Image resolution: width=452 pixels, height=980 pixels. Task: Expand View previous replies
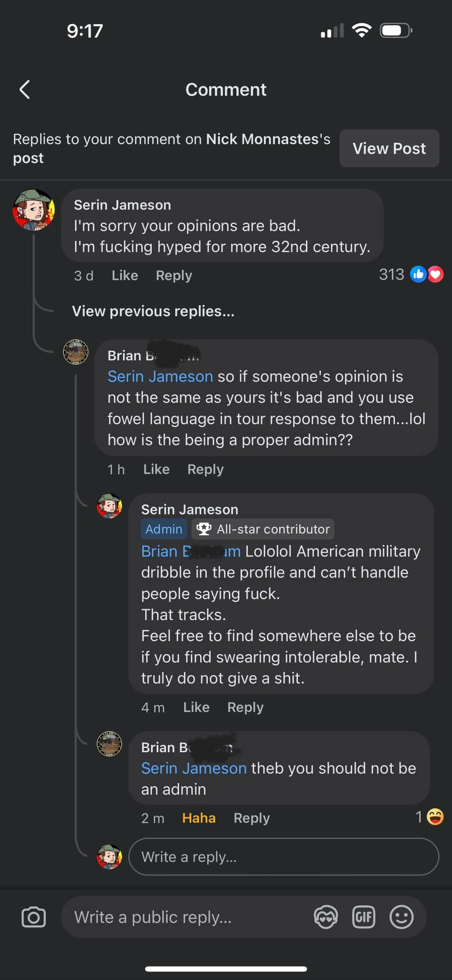pyautogui.click(x=153, y=311)
